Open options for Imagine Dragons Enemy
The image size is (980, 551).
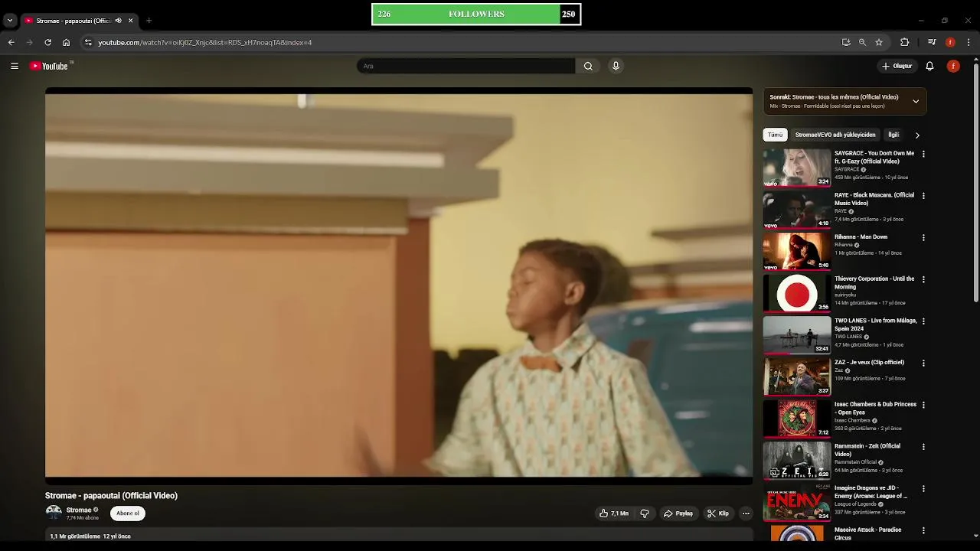click(923, 489)
